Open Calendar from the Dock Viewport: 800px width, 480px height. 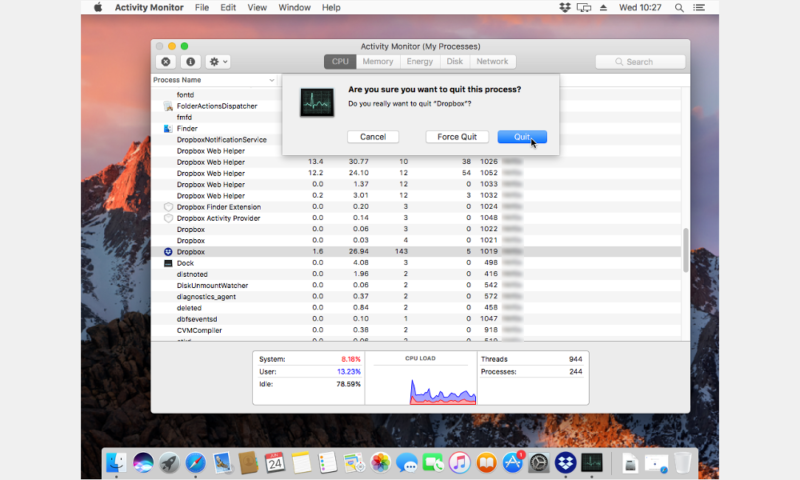coord(274,463)
